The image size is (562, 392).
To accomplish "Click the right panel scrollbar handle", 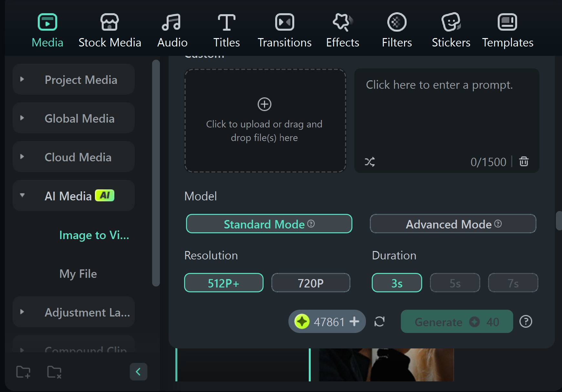I will (559, 221).
